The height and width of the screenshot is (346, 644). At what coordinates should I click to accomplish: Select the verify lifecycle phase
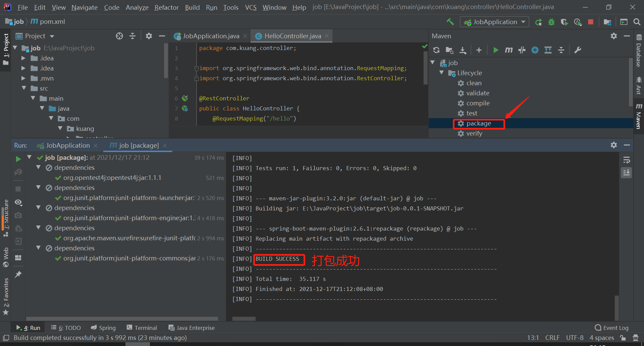(474, 134)
